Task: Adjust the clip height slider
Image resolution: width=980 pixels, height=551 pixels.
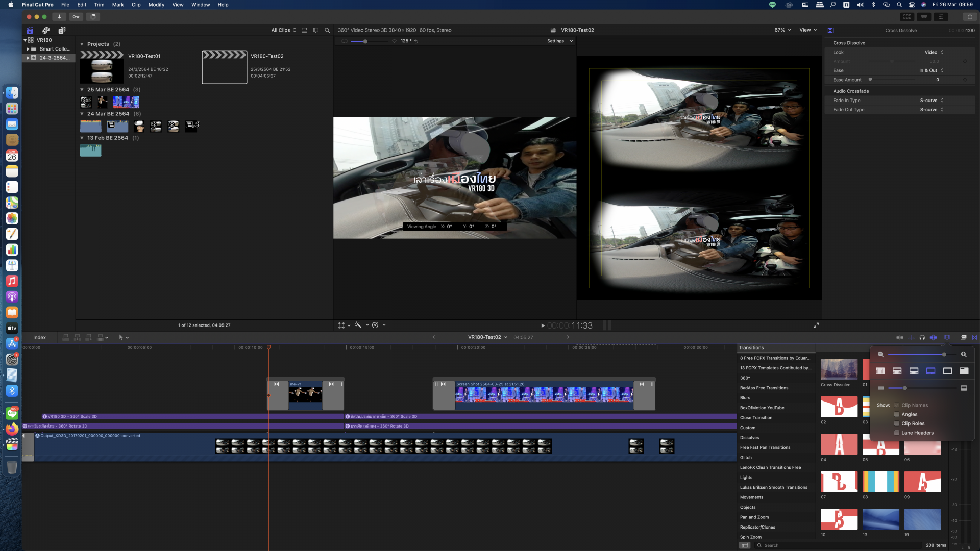Action: coord(905,388)
